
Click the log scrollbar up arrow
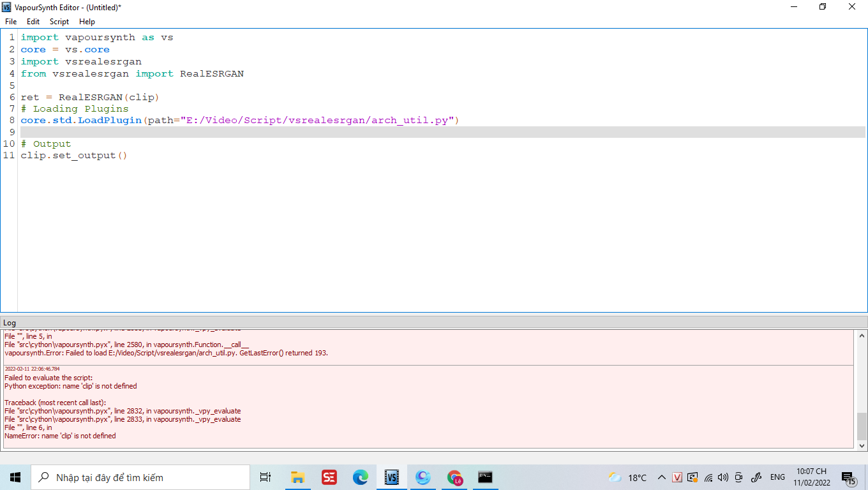[862, 336]
